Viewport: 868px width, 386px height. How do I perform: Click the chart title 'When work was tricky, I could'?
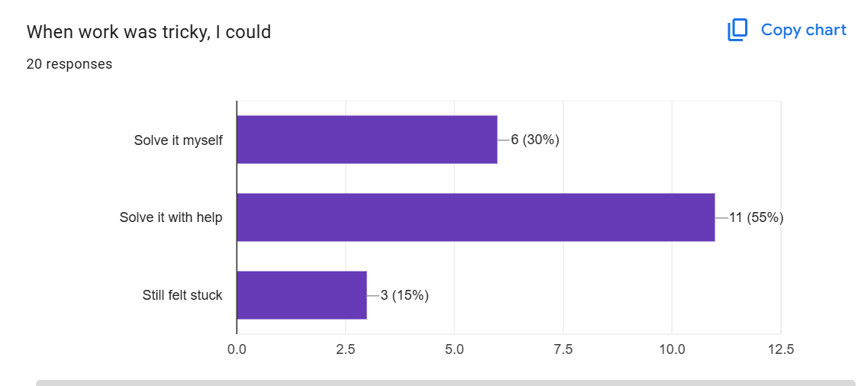(x=149, y=32)
